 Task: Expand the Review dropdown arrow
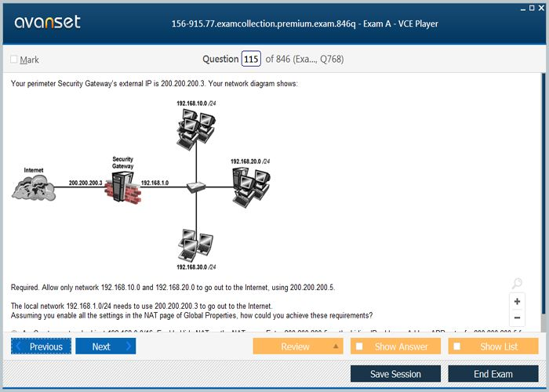point(336,347)
